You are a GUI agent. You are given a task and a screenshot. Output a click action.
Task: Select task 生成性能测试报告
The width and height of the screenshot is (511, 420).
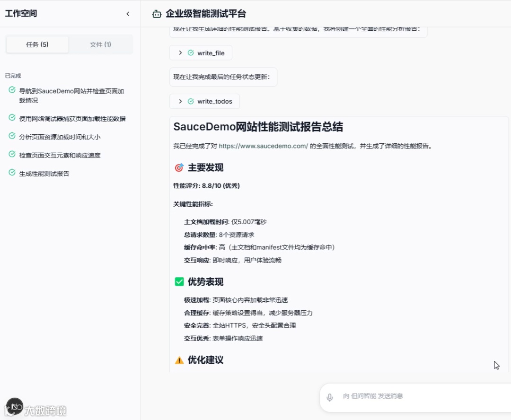pyautogui.click(x=44, y=173)
